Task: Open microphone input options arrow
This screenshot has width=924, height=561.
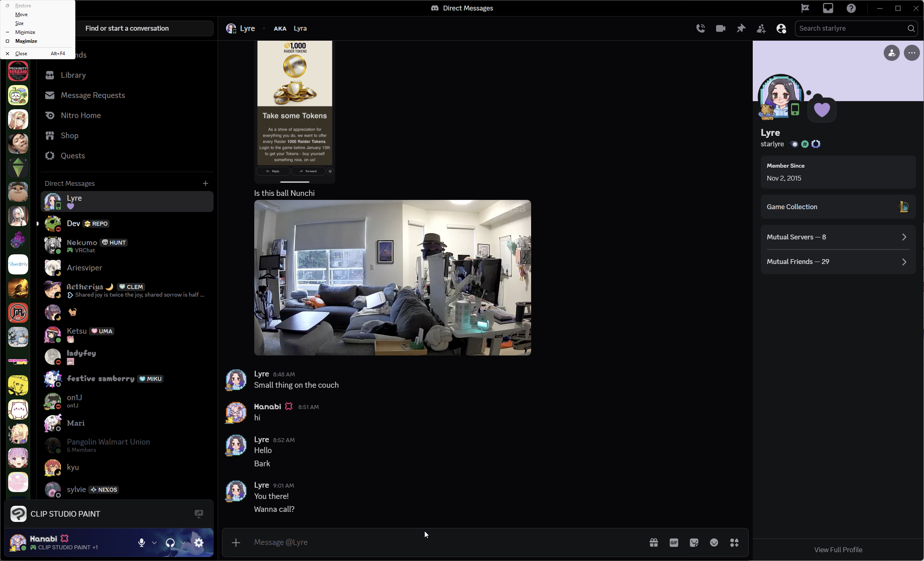Action: (154, 542)
